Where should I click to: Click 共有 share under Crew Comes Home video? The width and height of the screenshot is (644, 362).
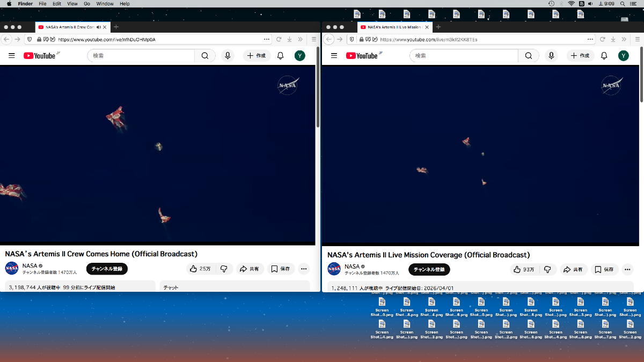pyautogui.click(x=249, y=269)
